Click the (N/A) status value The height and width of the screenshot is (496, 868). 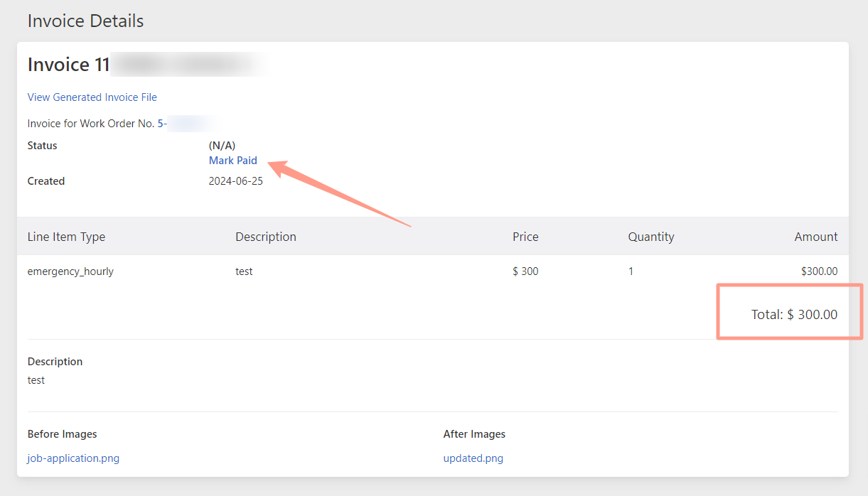222,146
